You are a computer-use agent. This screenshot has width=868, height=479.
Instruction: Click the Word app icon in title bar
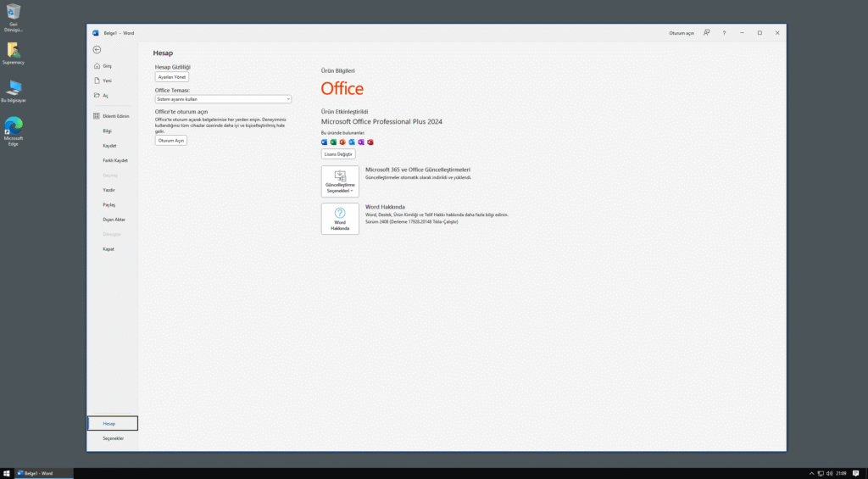click(x=96, y=33)
